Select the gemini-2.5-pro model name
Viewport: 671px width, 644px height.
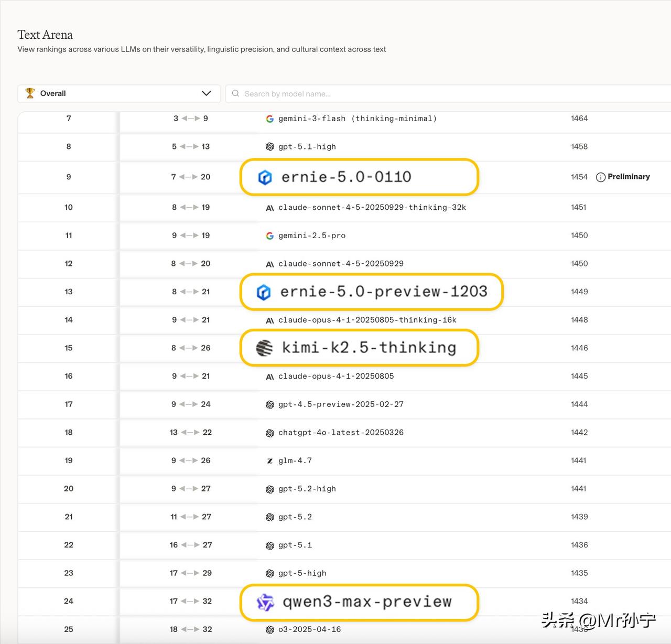coord(312,235)
